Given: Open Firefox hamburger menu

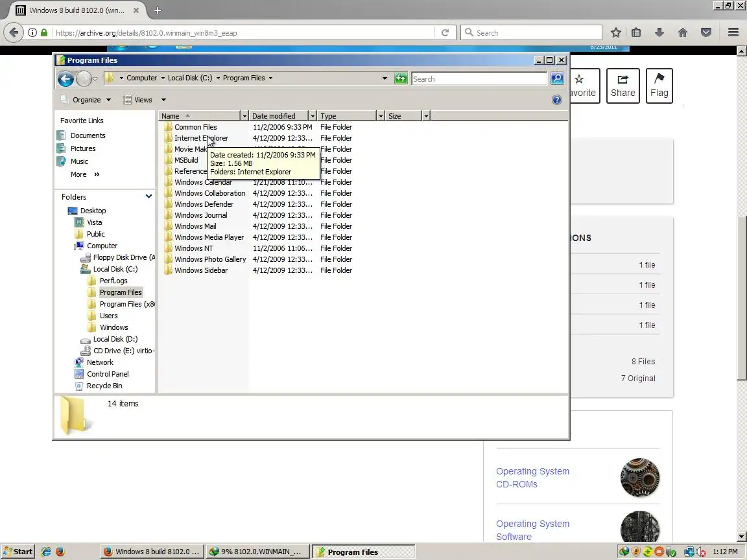Looking at the screenshot, I should click(733, 32).
